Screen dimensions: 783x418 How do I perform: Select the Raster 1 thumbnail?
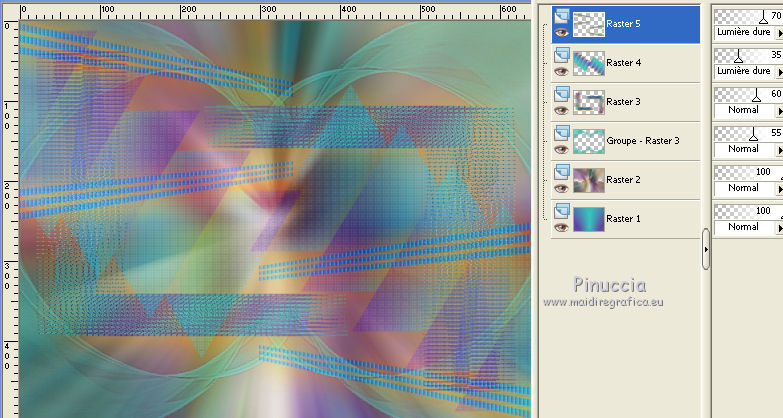pyautogui.click(x=589, y=219)
